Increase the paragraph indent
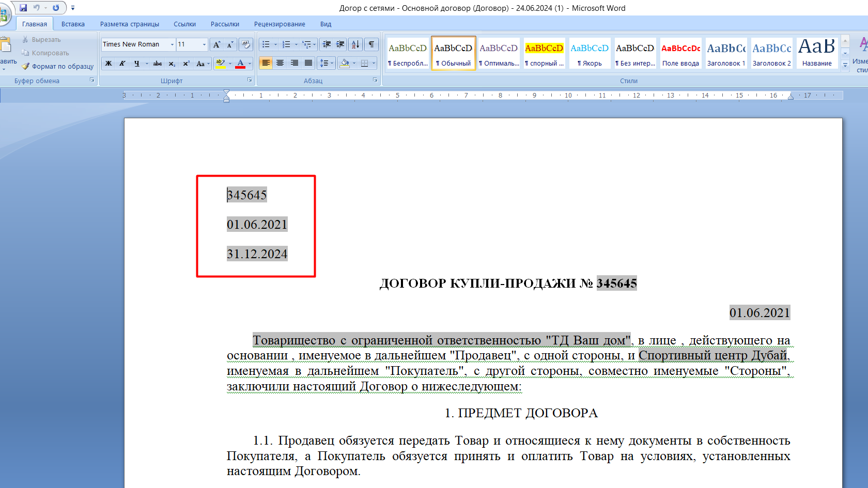The image size is (868, 488). (x=340, y=44)
